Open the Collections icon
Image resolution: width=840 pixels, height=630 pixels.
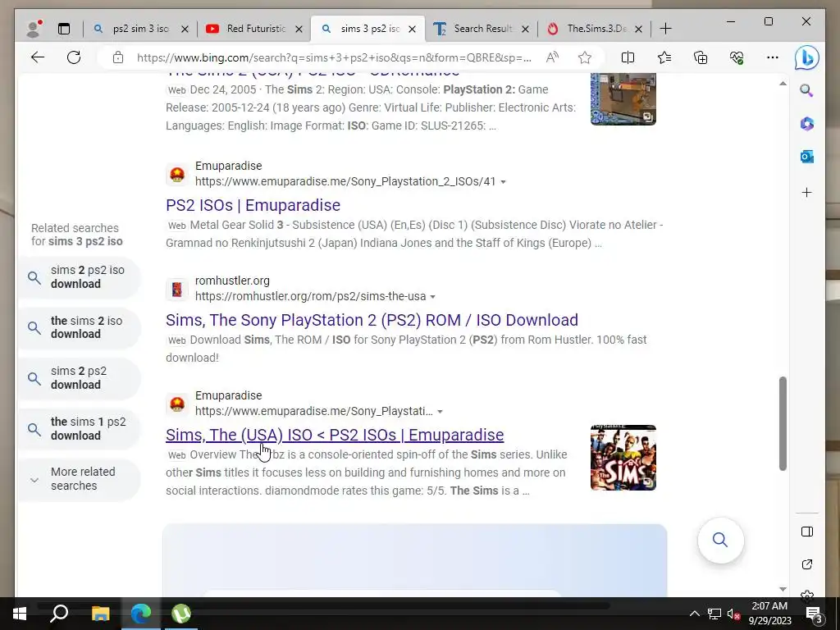pos(701,57)
